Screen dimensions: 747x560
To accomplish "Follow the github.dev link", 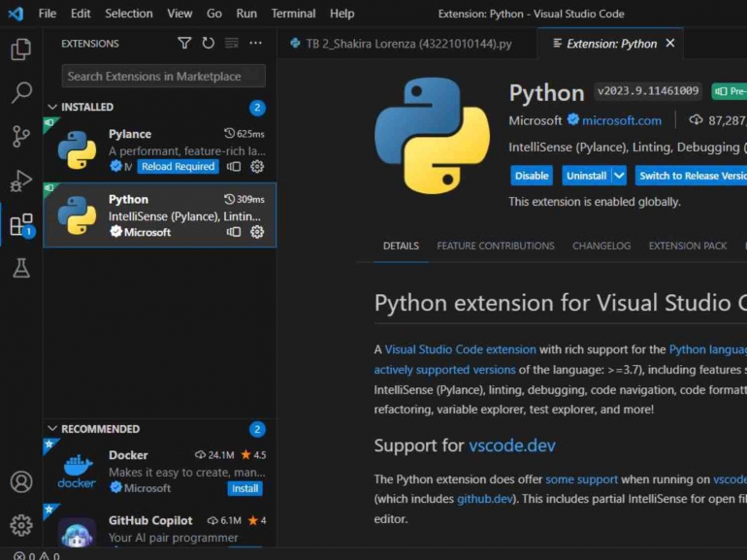I will (x=484, y=499).
